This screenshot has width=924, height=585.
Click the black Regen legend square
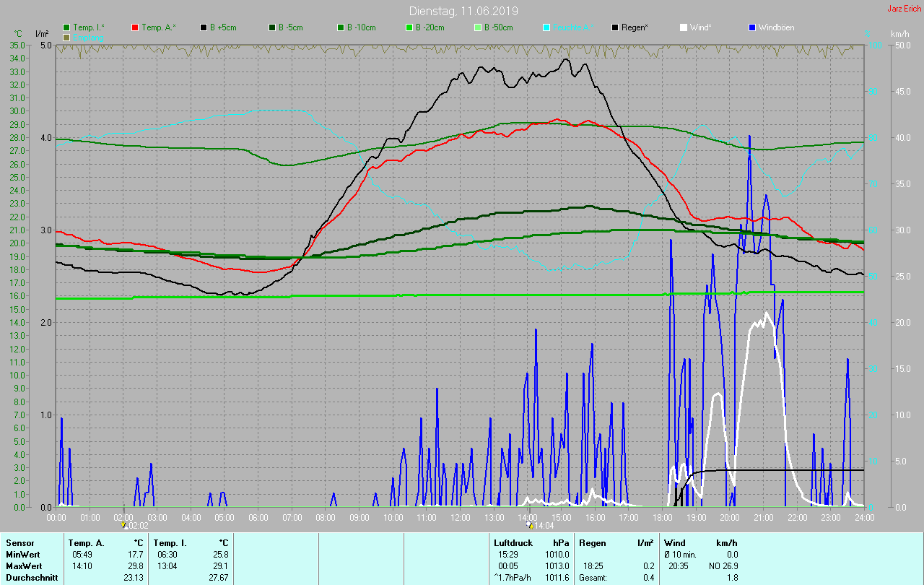point(615,27)
